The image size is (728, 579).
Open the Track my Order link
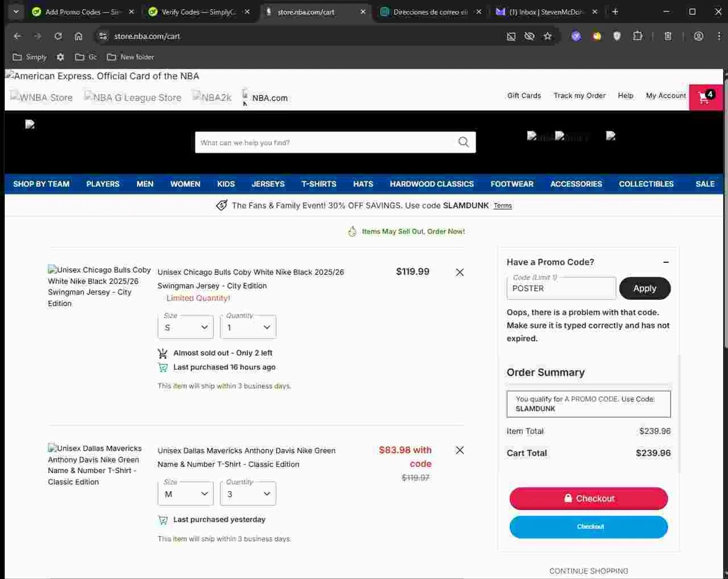579,96
